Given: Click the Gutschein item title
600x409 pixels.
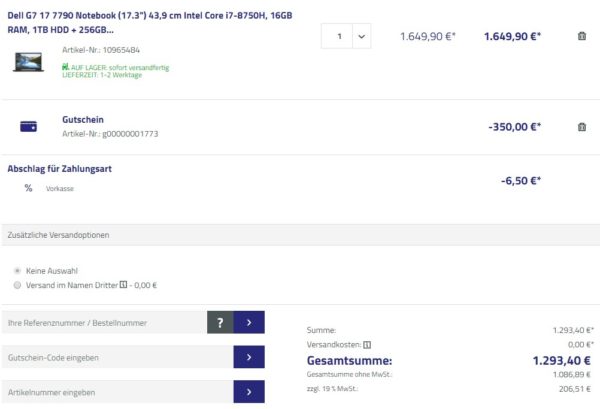Looking at the screenshot, I should coord(83,120).
